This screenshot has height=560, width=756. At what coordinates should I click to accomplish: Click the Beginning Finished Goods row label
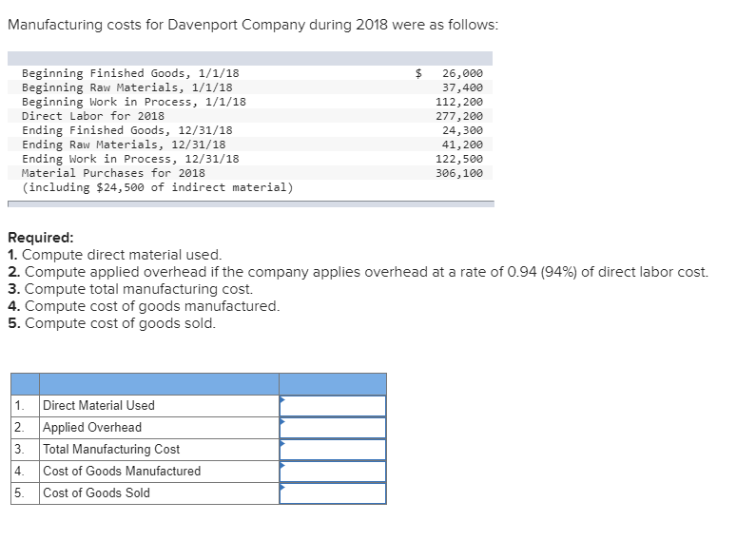pyautogui.click(x=130, y=73)
